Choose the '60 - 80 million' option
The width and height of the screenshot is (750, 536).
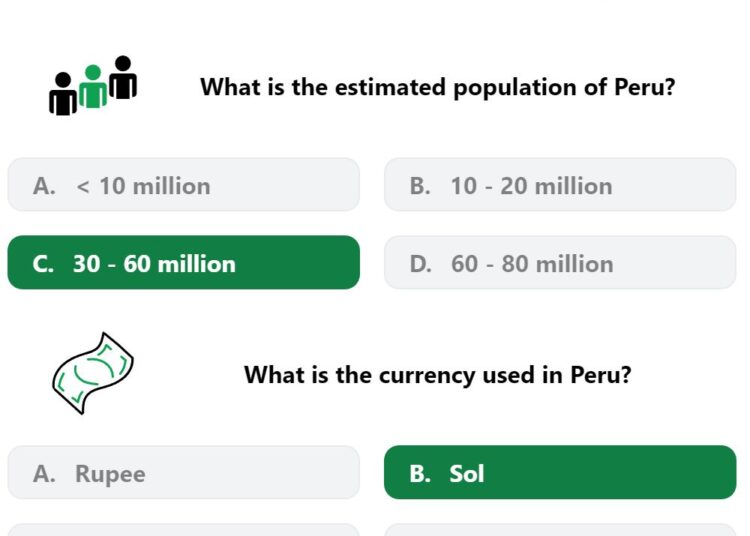[560, 263]
